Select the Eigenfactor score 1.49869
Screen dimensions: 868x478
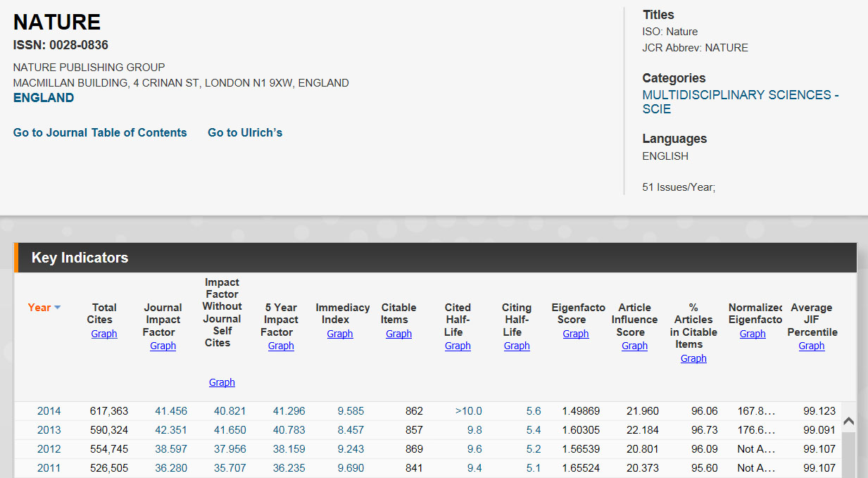click(x=581, y=411)
